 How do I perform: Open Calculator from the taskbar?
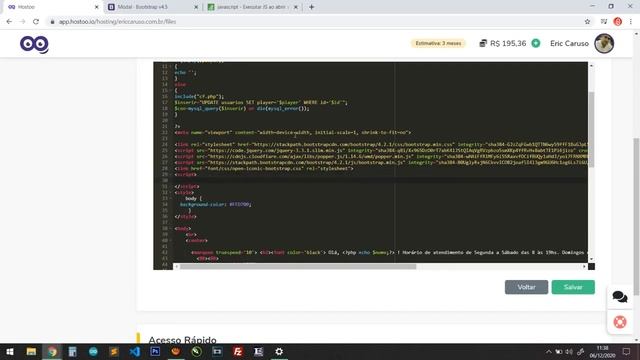point(72,351)
